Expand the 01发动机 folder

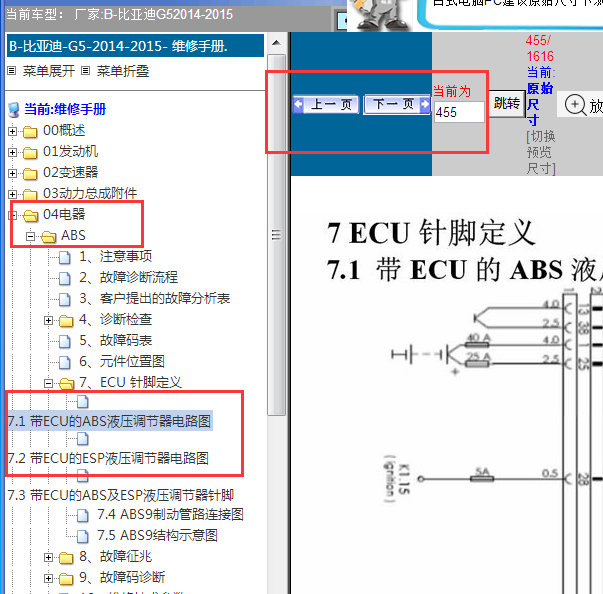click(x=12, y=153)
